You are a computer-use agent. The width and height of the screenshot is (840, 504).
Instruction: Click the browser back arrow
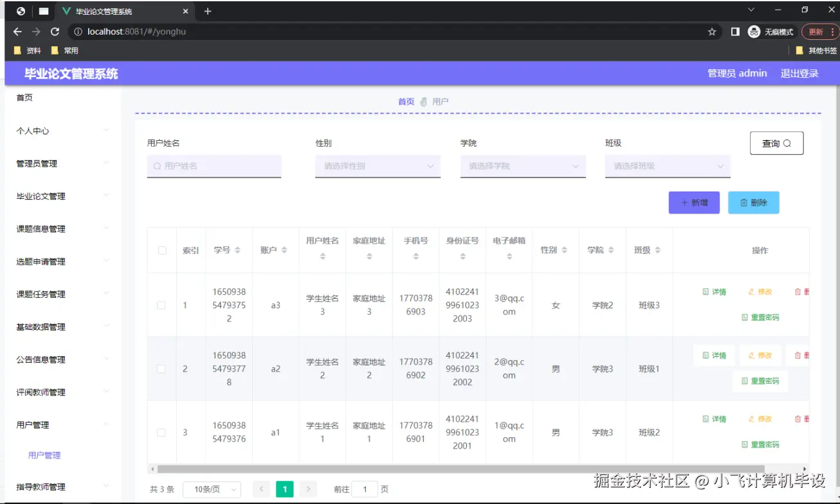coord(17,32)
